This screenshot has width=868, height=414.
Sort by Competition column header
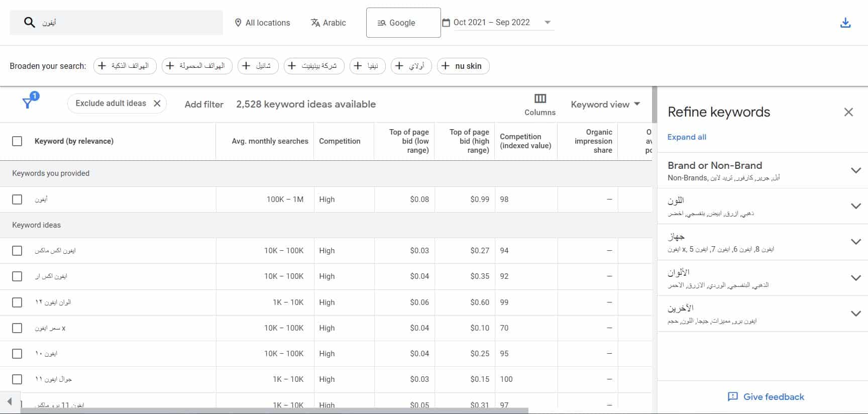[x=340, y=141]
